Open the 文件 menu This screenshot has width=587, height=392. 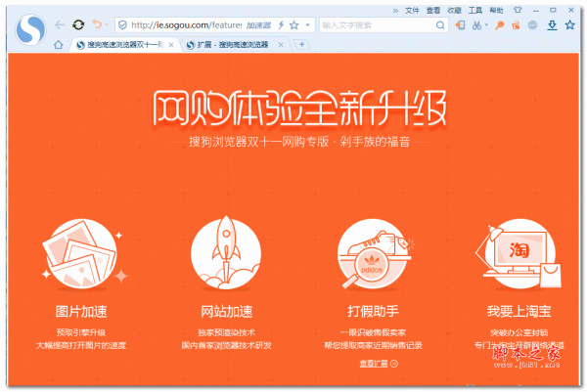coord(412,11)
